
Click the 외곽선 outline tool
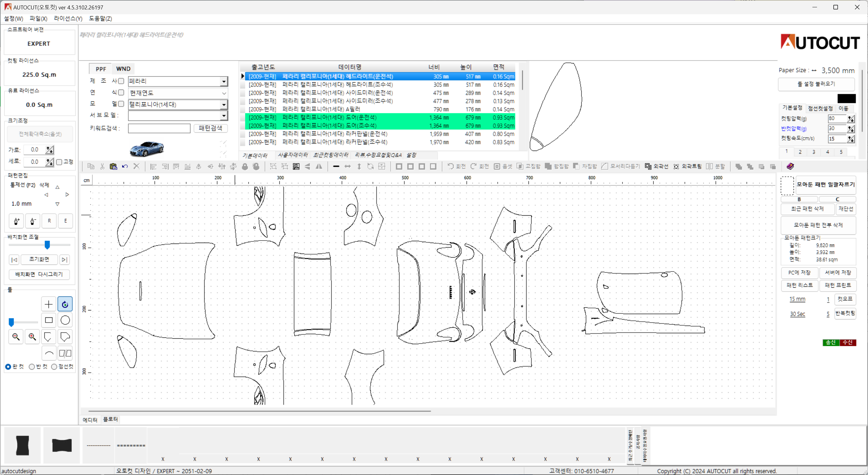click(x=656, y=166)
